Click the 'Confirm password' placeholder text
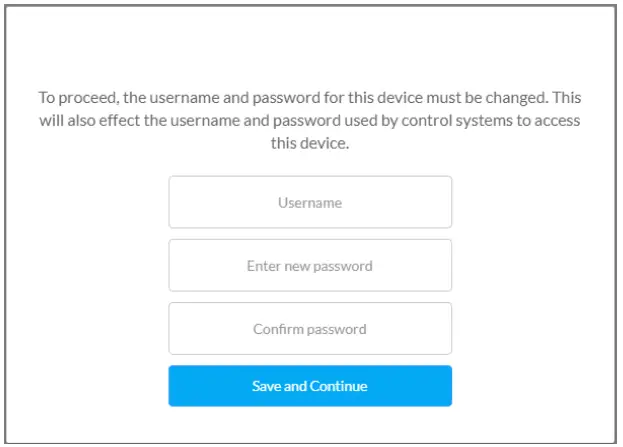This screenshot has width=623, height=447. click(310, 329)
